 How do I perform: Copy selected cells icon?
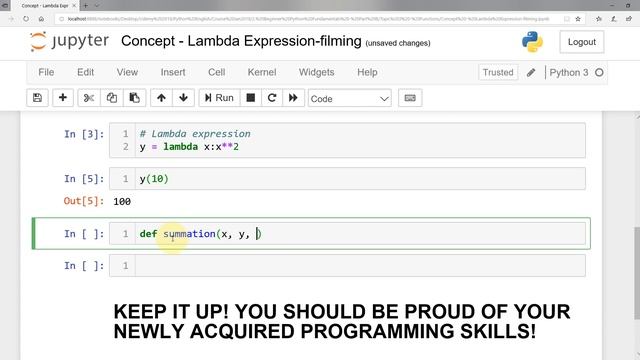pos(111,98)
